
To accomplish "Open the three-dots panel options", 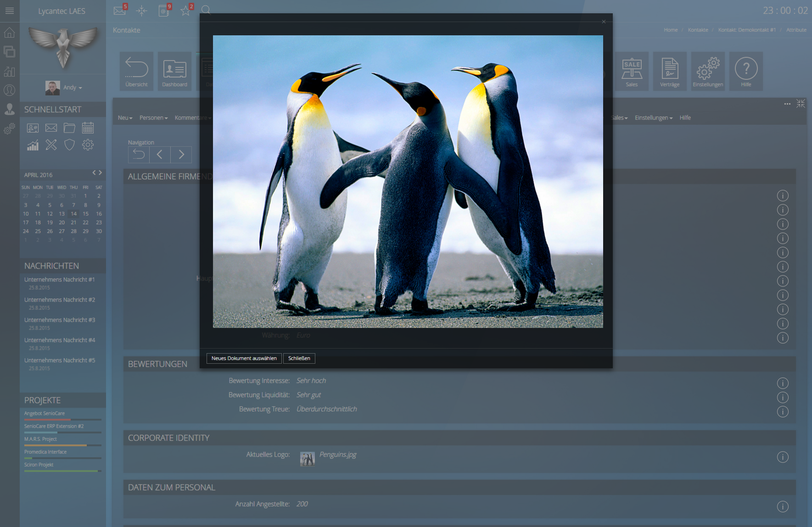I will [787, 104].
